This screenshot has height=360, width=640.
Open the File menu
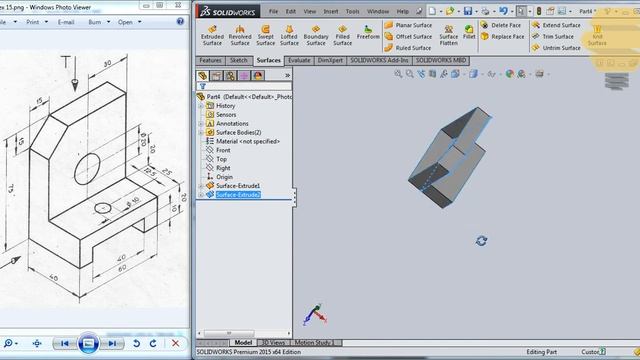coord(273,11)
